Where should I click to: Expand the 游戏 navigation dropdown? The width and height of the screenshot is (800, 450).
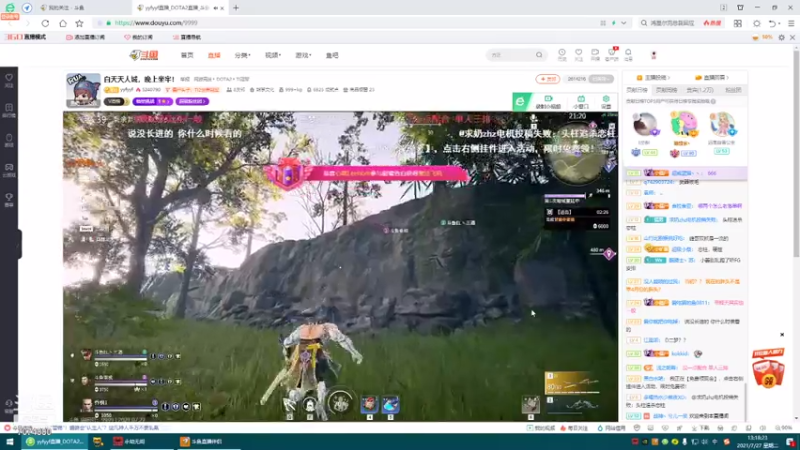(303, 55)
